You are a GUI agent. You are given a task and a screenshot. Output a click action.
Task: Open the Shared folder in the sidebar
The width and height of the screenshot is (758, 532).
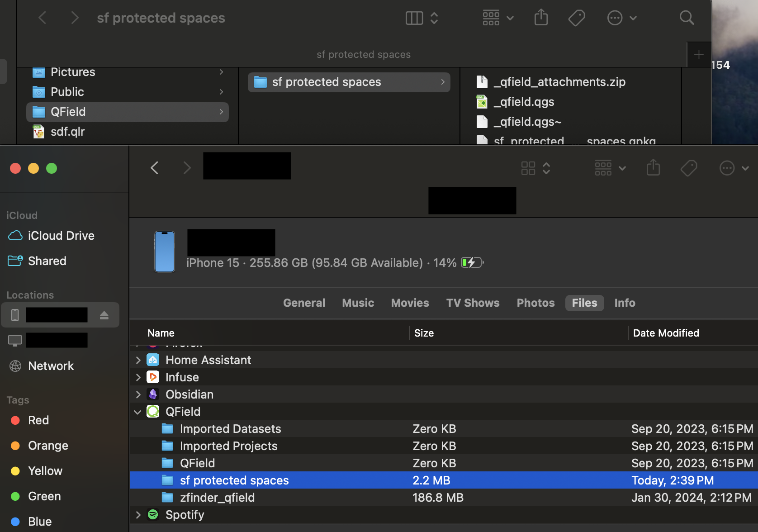point(61,261)
